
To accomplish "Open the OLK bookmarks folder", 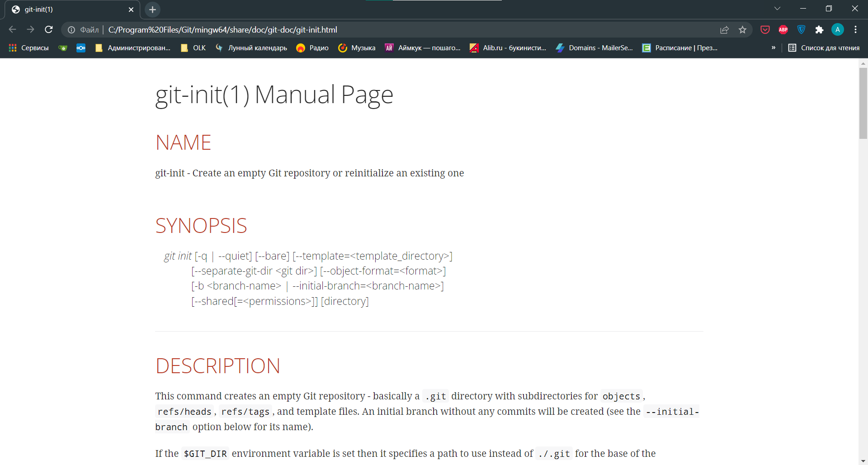I will (x=193, y=47).
